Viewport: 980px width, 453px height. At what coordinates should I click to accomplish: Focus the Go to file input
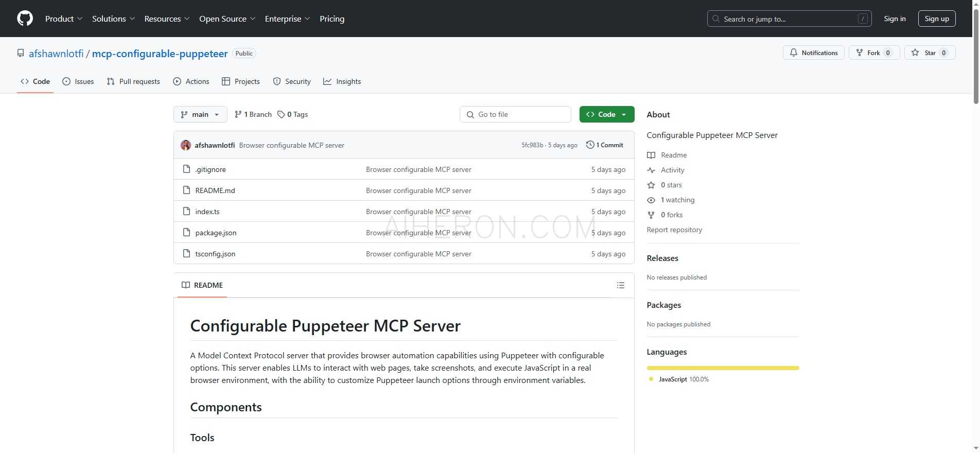click(x=515, y=114)
